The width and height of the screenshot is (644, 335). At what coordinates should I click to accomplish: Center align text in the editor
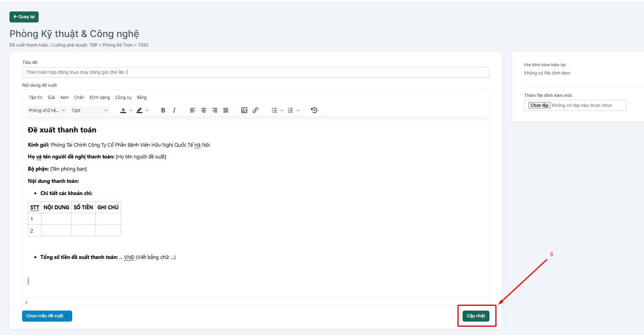pyautogui.click(x=203, y=110)
